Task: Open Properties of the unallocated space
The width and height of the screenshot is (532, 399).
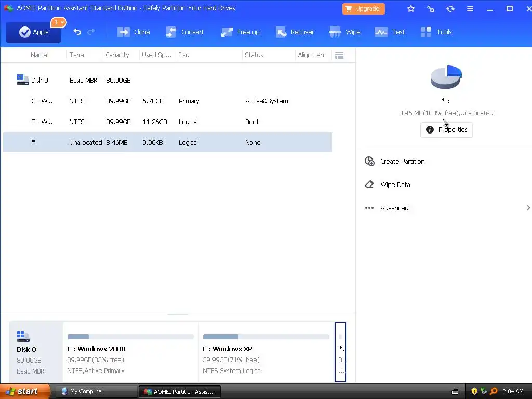Action: [446, 129]
